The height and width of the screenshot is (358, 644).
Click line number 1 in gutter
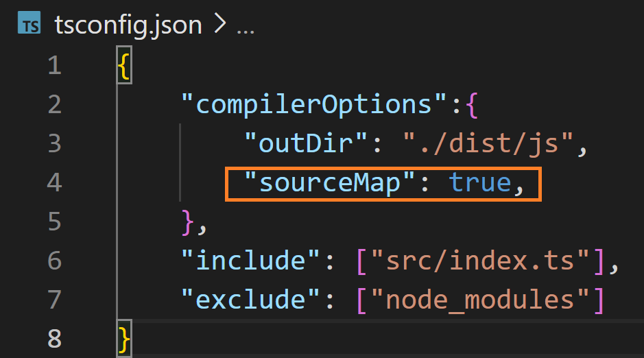pyautogui.click(x=55, y=65)
